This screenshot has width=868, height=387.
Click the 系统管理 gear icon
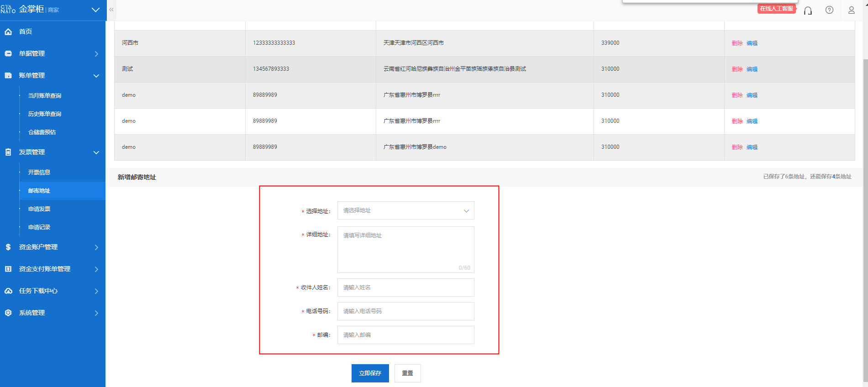pos(8,313)
